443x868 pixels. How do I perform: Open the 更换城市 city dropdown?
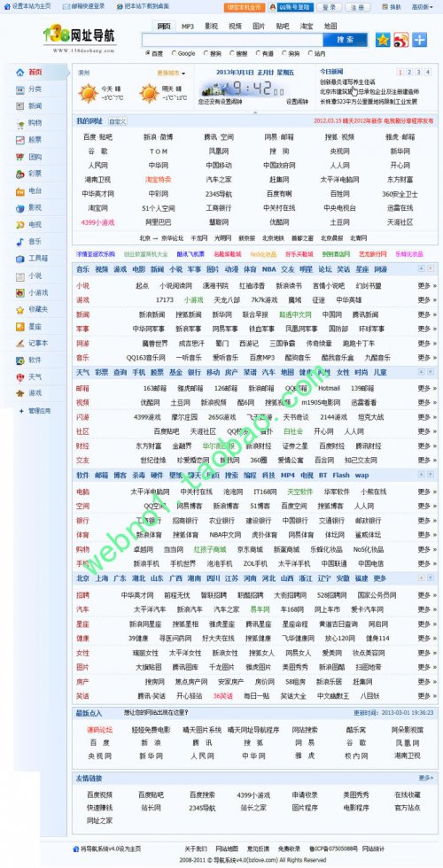[x=171, y=73]
